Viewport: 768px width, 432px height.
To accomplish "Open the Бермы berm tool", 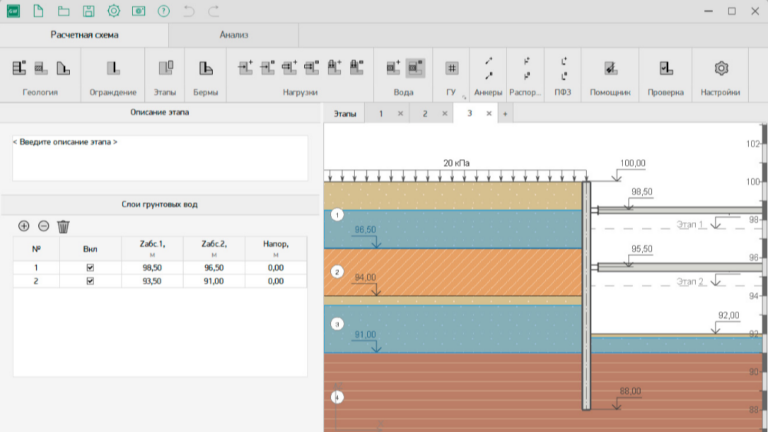I will point(206,68).
